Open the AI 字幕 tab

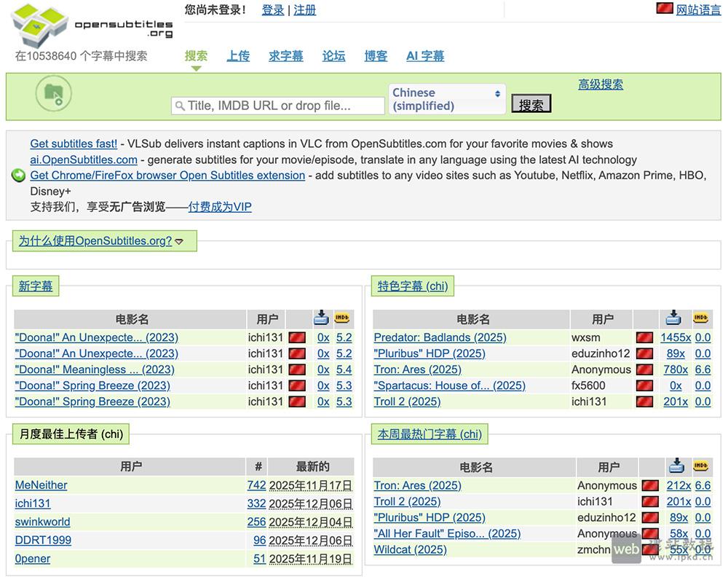pyautogui.click(x=425, y=56)
